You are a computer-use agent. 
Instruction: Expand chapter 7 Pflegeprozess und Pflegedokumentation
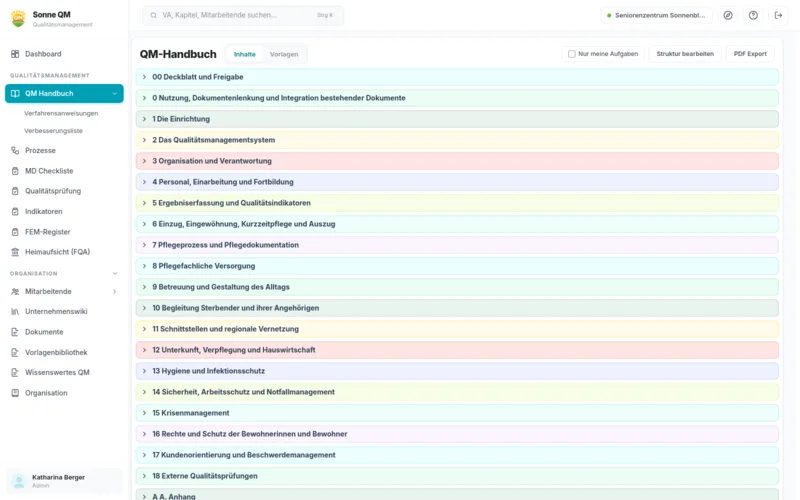point(144,245)
